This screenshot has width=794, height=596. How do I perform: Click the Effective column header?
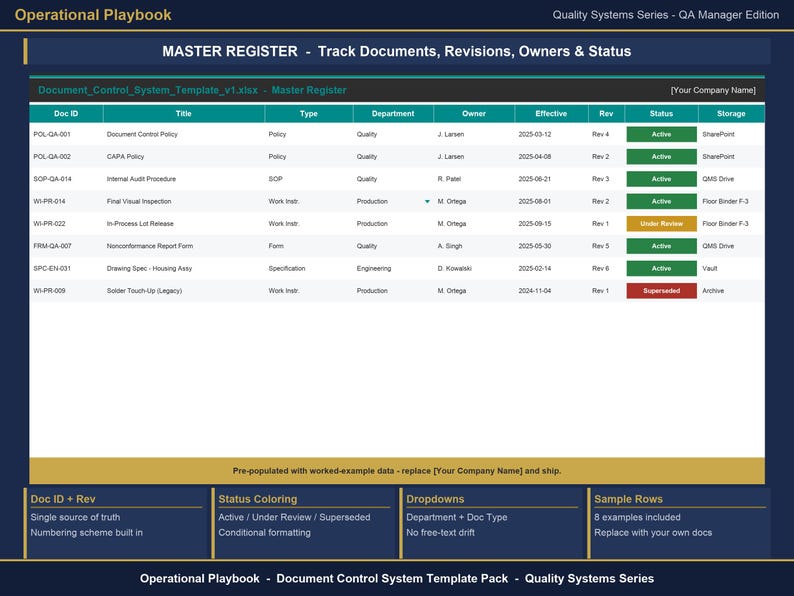[551, 113]
